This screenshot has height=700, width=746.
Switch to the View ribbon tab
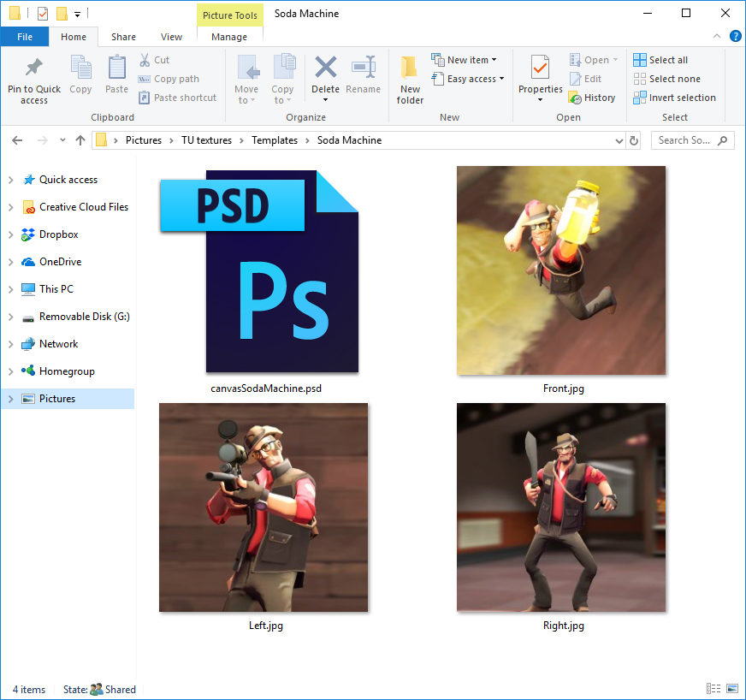coord(171,37)
